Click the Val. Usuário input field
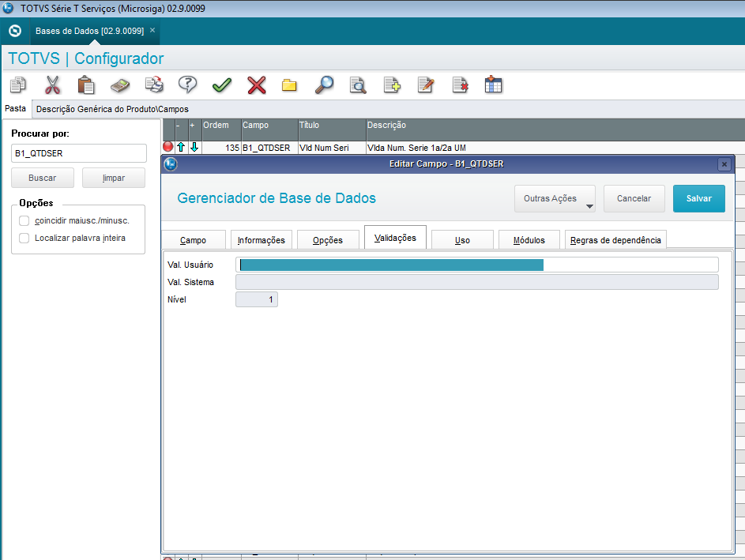The width and height of the screenshot is (745, 560). point(477,265)
